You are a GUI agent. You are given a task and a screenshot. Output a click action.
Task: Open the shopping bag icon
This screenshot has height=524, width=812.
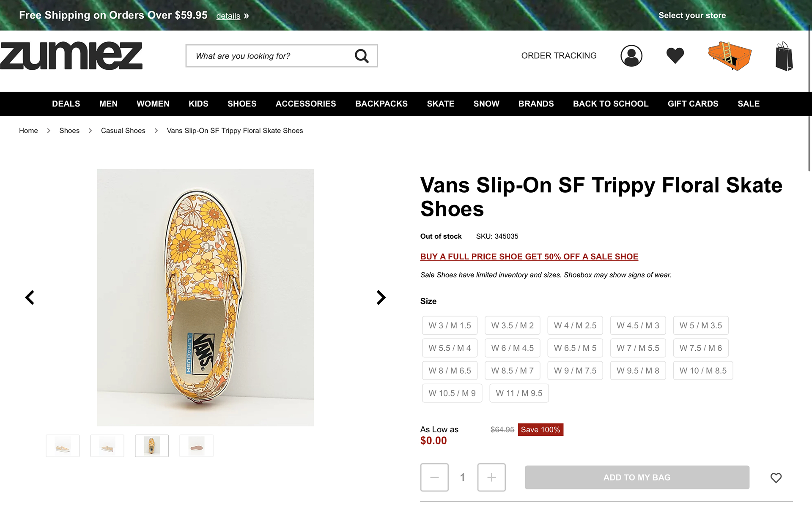784,57
